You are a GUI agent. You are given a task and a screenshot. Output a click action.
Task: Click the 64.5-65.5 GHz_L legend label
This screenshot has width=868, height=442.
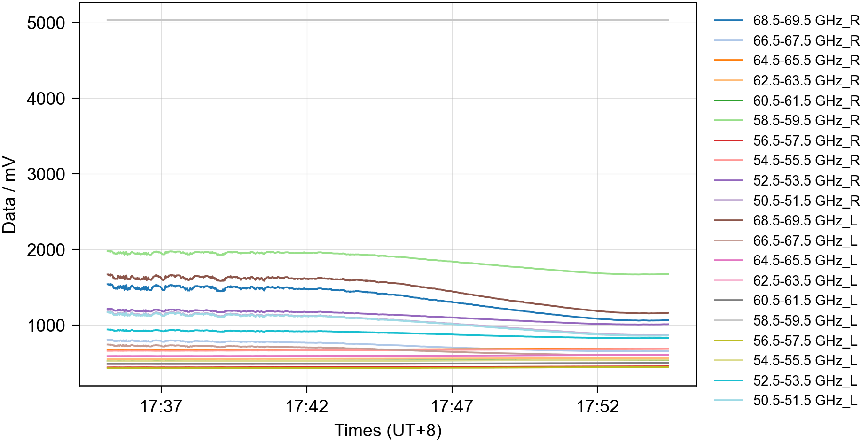pyautogui.click(x=805, y=261)
